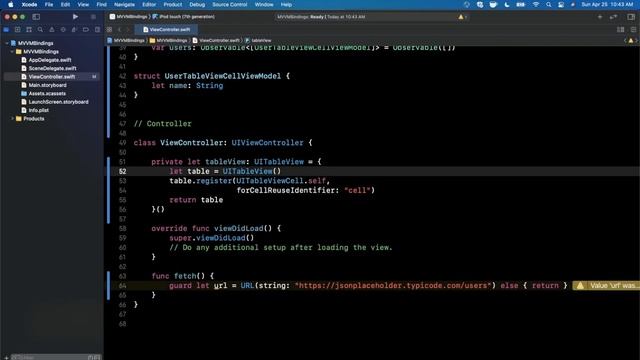This screenshot has width=640, height=360.
Task: Toggle the inspector panel on the right
Action: pos(631,17)
